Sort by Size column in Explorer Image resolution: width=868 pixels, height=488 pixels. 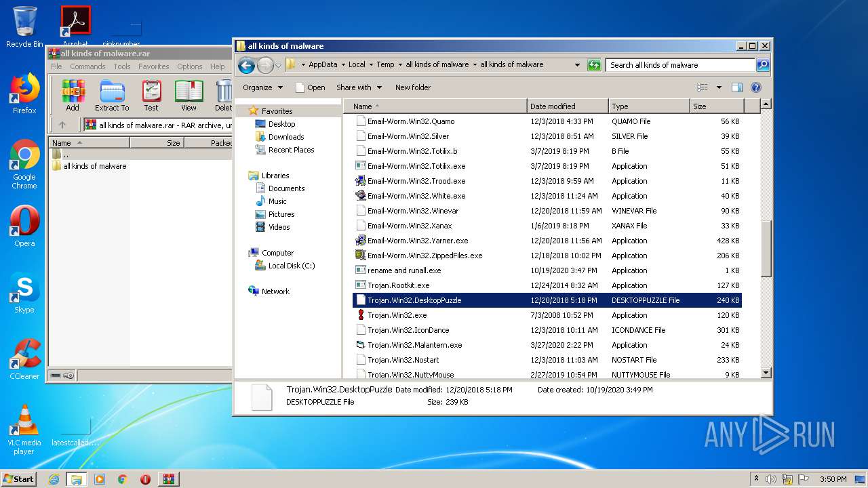717,106
